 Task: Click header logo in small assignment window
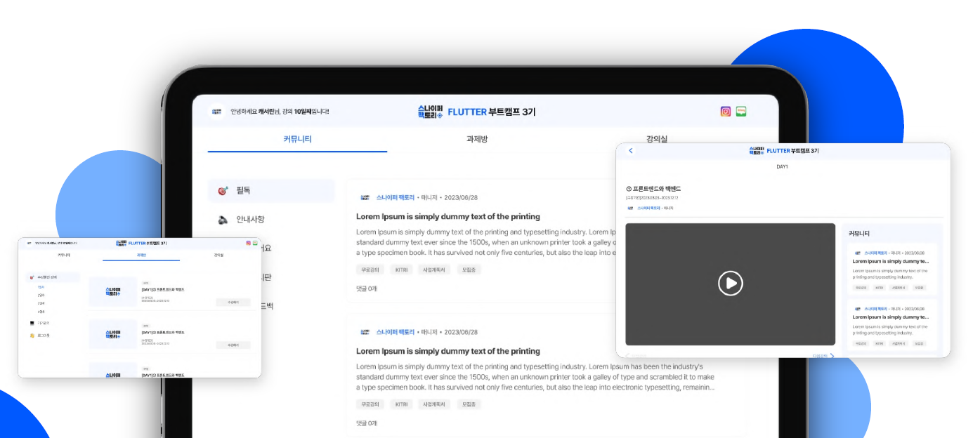pyautogui.click(x=122, y=243)
